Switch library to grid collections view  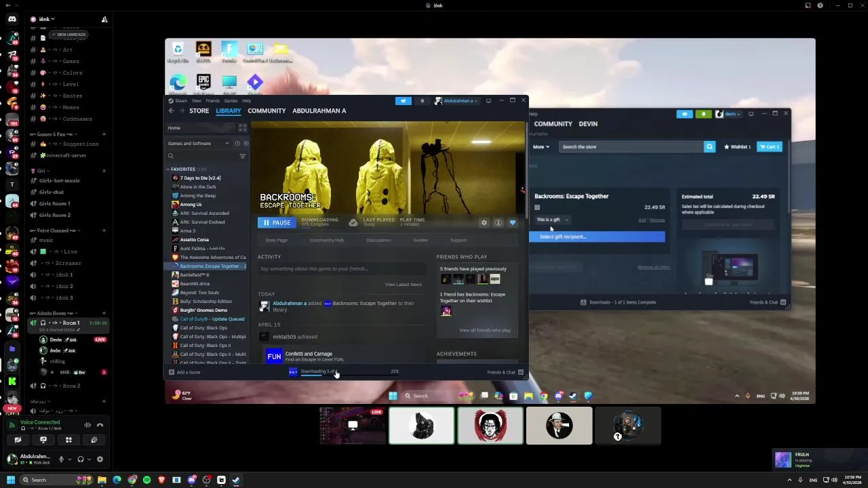pyautogui.click(x=242, y=127)
